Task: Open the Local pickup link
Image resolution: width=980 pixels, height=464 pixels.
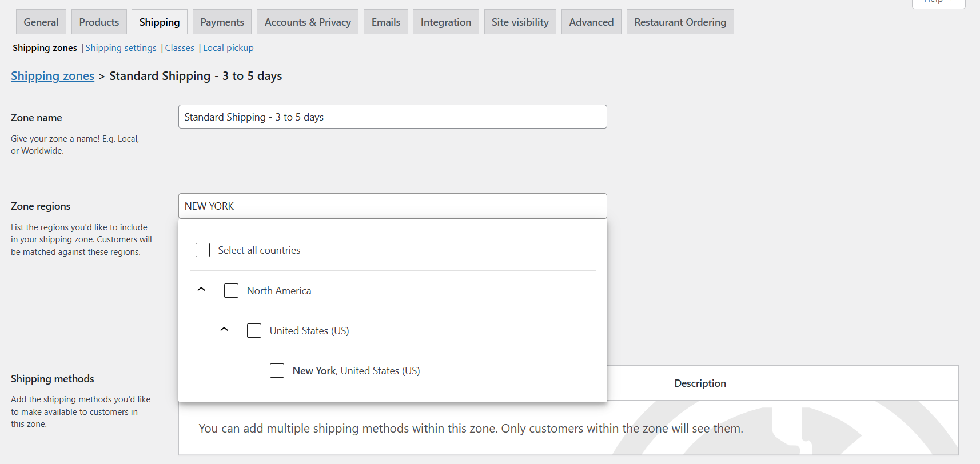Action: coord(228,48)
